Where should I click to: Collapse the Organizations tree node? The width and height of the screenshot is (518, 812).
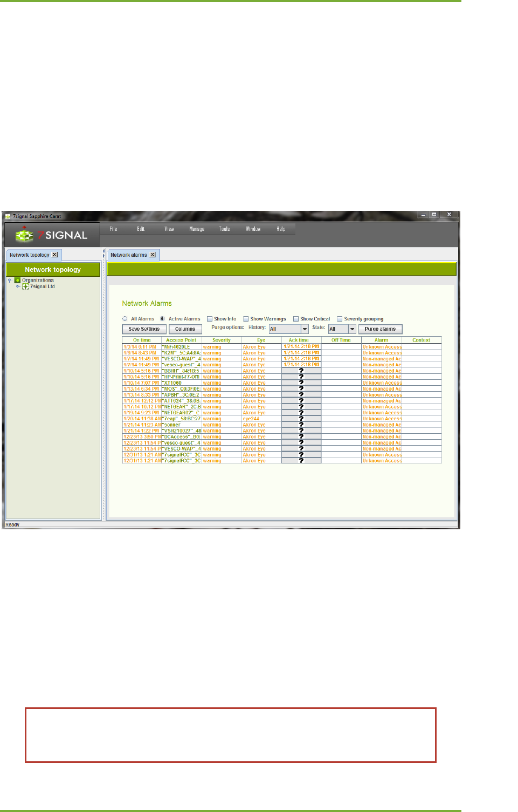tap(10, 280)
